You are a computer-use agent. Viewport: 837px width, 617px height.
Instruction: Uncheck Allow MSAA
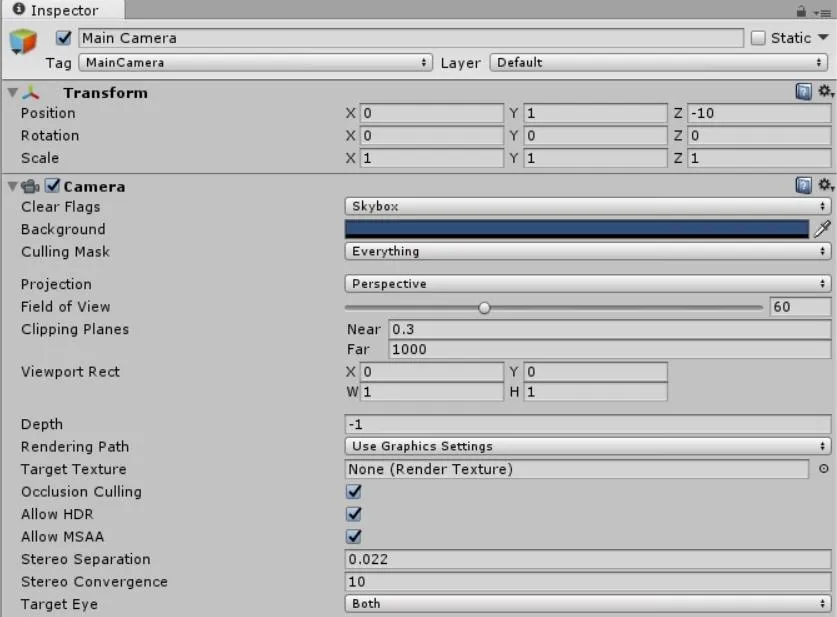(x=354, y=536)
